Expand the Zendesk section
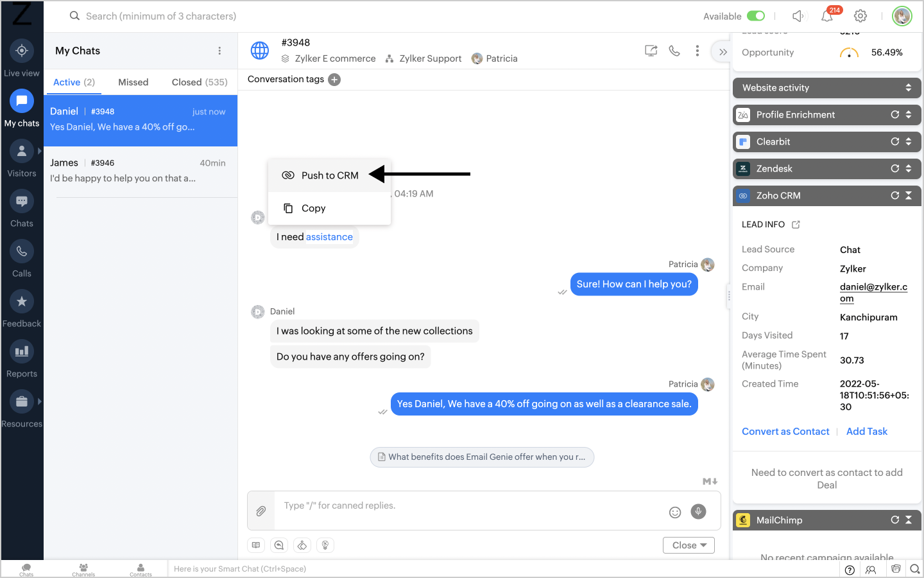 pos(909,168)
